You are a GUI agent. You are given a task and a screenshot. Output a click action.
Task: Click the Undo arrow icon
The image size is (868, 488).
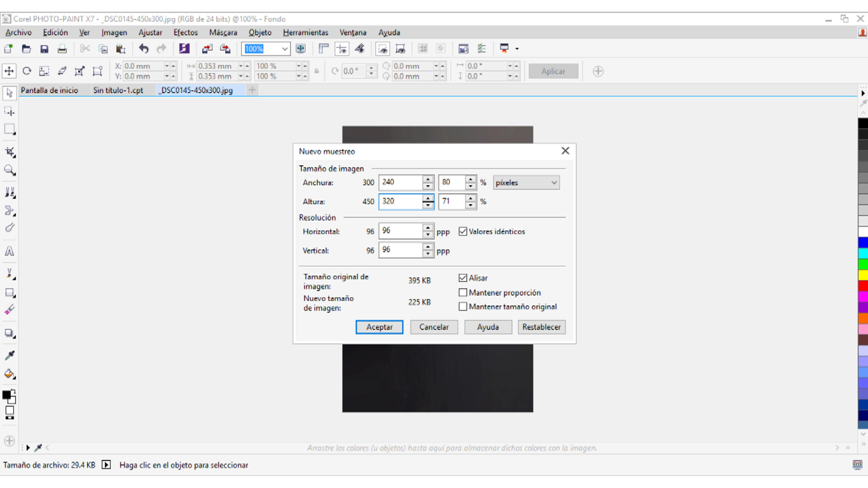tap(144, 49)
